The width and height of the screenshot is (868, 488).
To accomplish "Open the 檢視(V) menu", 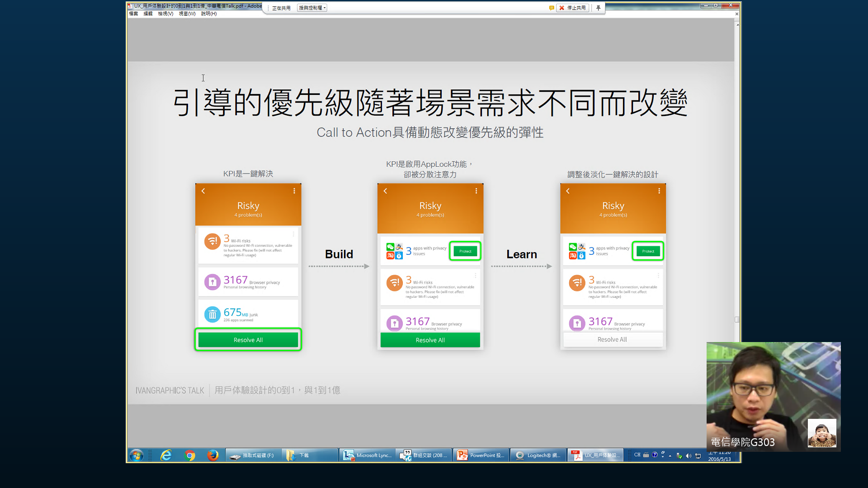I will click(165, 14).
